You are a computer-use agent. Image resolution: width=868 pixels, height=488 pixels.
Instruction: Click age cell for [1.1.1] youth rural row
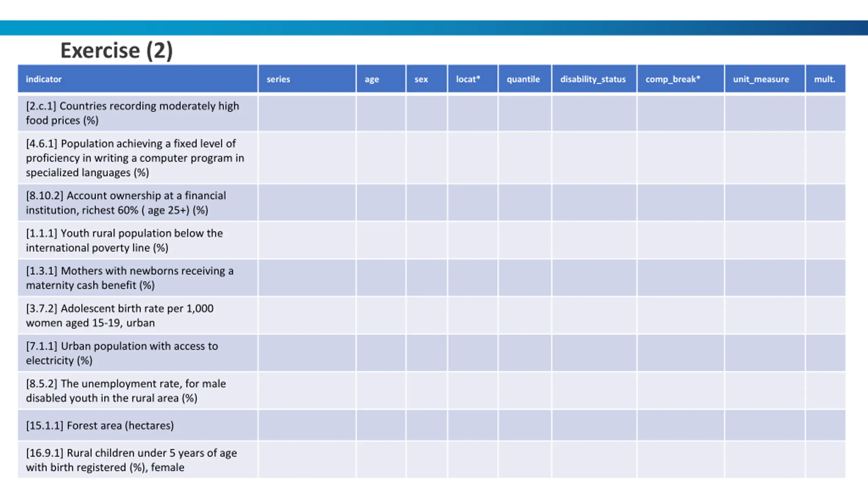(381, 240)
